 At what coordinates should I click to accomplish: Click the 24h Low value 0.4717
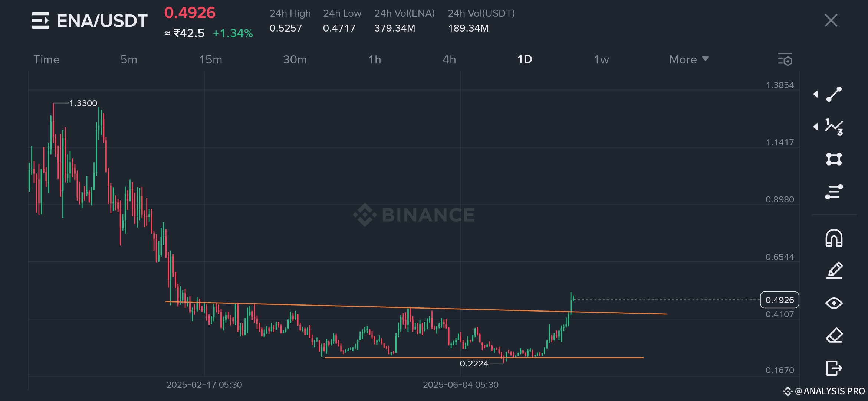pos(339,28)
